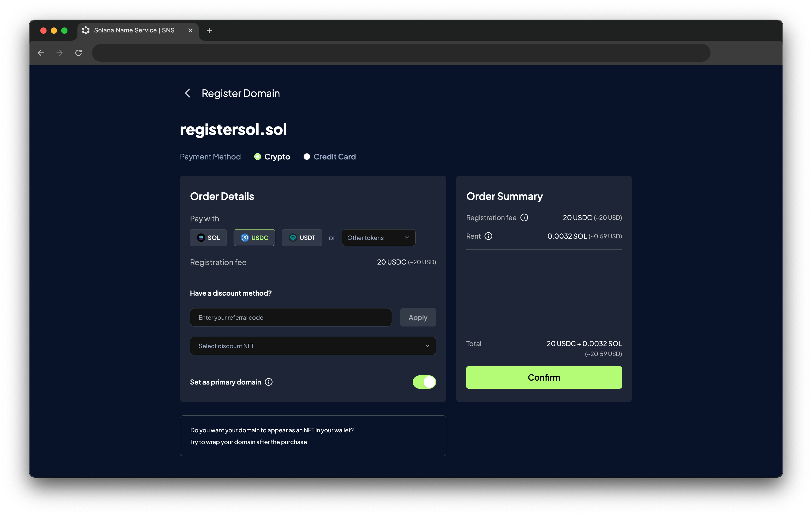Choose the Credit Card payment method
Viewport: 812px width, 516px height.
[307, 157]
